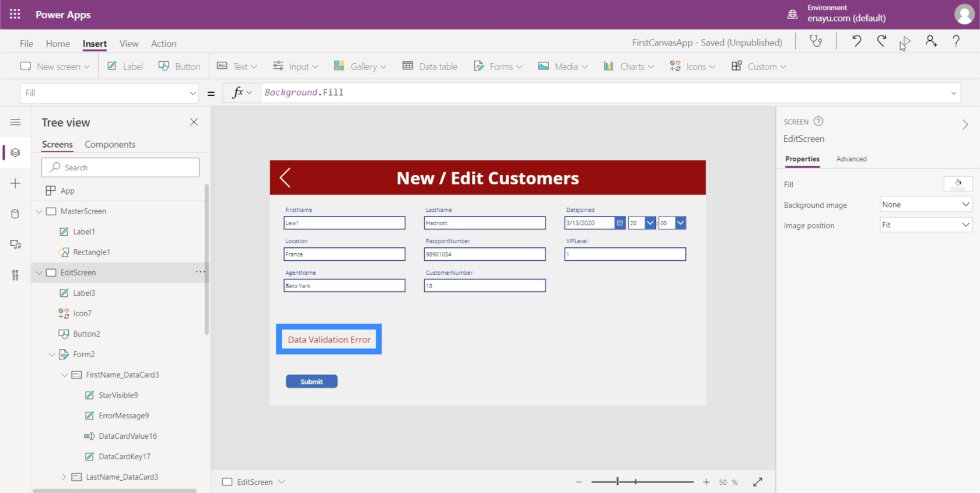
Task: Expand the formula bar chevron
Action: (954, 93)
